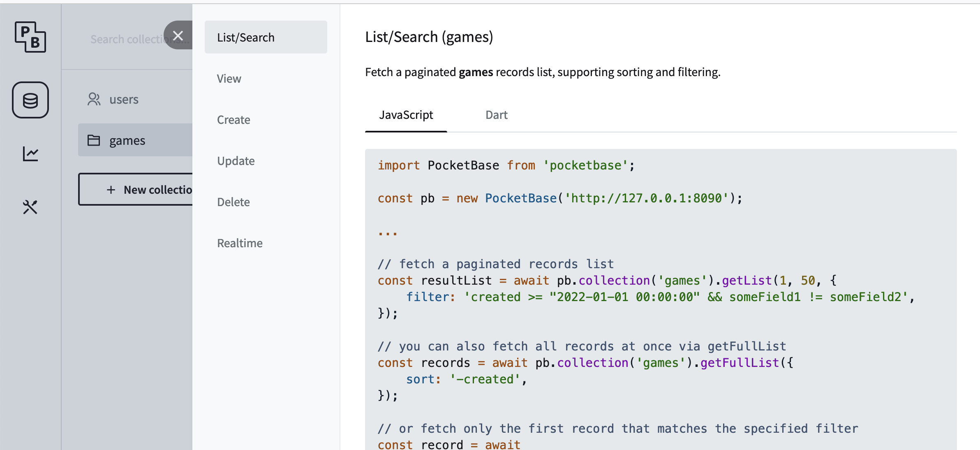Close the API preview panel
Image resolution: width=980 pixels, height=450 pixels.
[178, 35]
